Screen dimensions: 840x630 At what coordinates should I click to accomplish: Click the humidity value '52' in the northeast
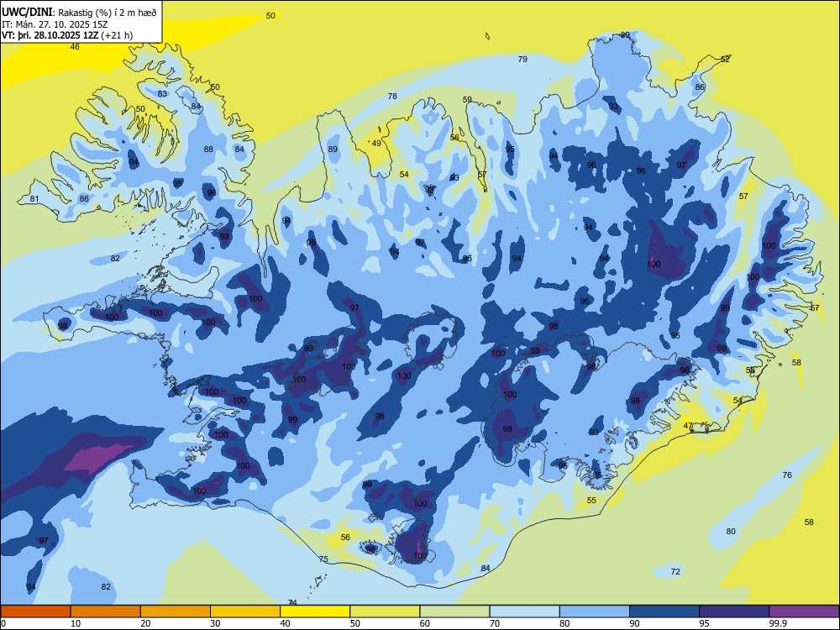tap(725, 59)
